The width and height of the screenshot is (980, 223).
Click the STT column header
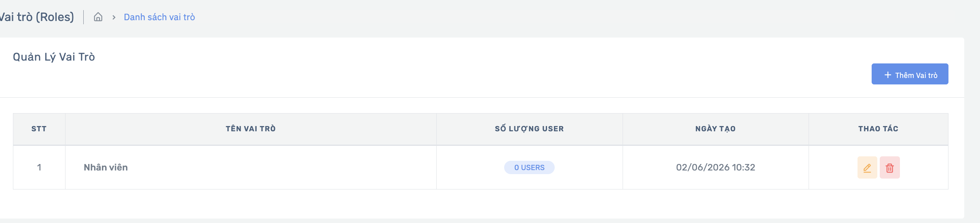[x=39, y=129]
